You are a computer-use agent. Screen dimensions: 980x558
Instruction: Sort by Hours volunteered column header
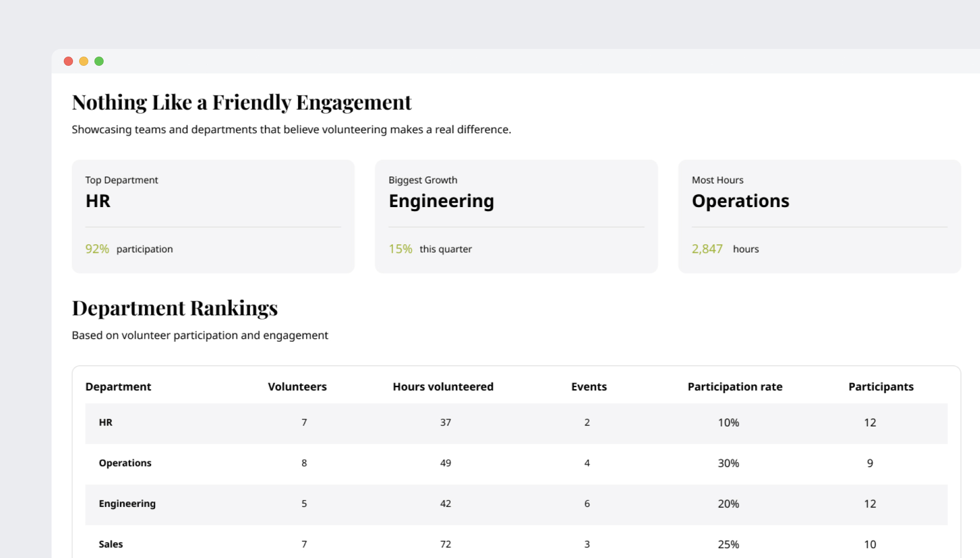point(443,387)
